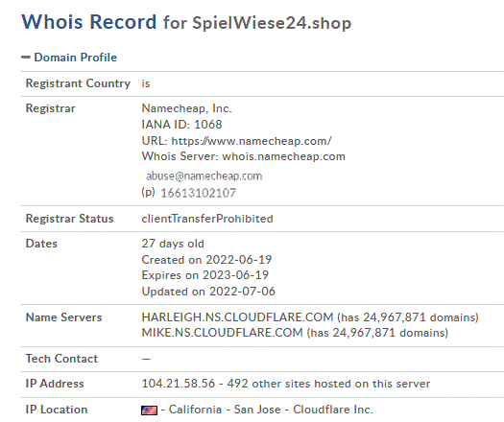
Task: Click the Created on 2022-06-19 date
Action: click(206, 260)
